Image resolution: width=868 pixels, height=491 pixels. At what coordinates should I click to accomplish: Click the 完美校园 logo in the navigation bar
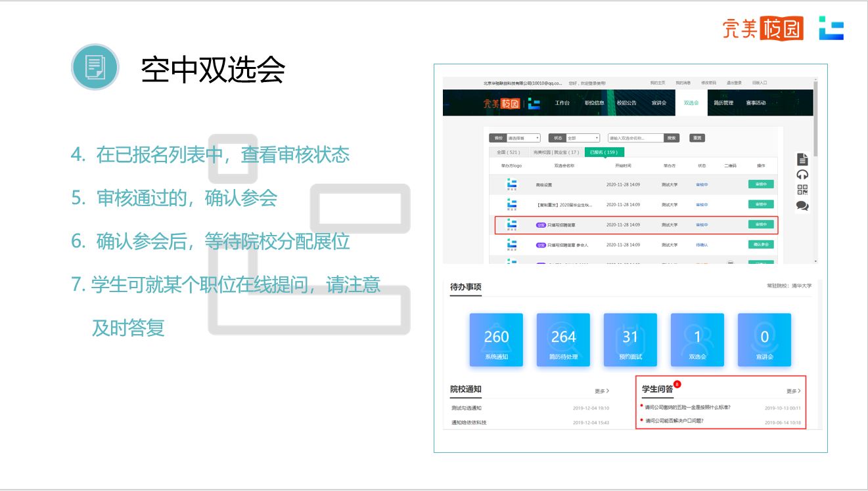[501, 103]
